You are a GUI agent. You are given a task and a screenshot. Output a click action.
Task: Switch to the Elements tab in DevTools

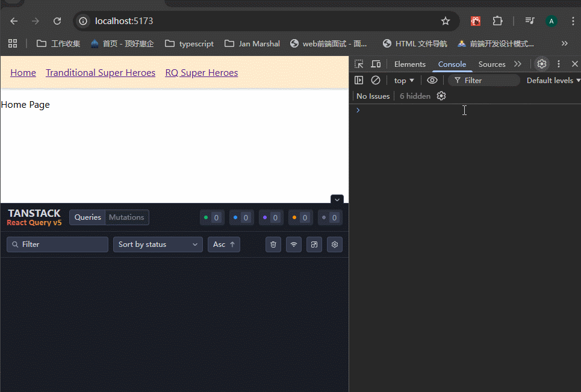(409, 64)
